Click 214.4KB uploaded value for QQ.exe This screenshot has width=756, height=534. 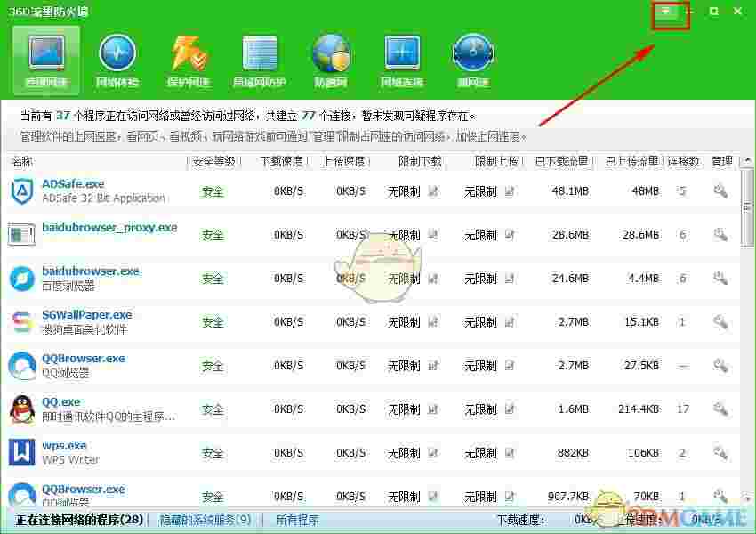pos(639,409)
